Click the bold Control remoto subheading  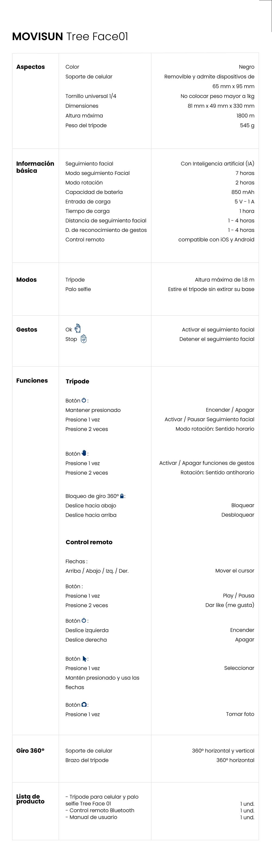click(x=89, y=542)
